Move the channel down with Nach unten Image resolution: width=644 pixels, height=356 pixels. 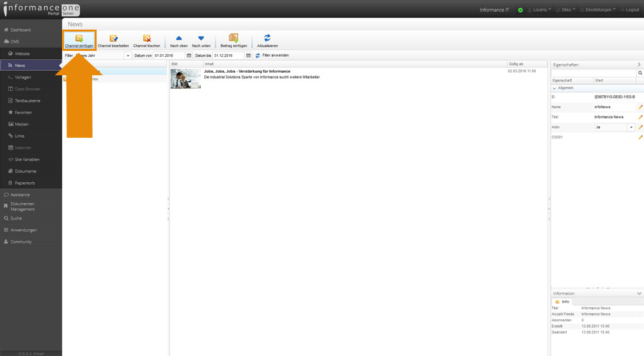pos(201,41)
